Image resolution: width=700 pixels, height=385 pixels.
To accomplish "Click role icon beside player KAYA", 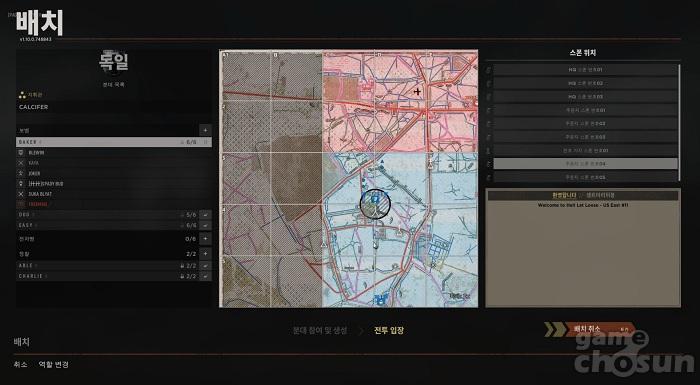I will tap(21, 163).
